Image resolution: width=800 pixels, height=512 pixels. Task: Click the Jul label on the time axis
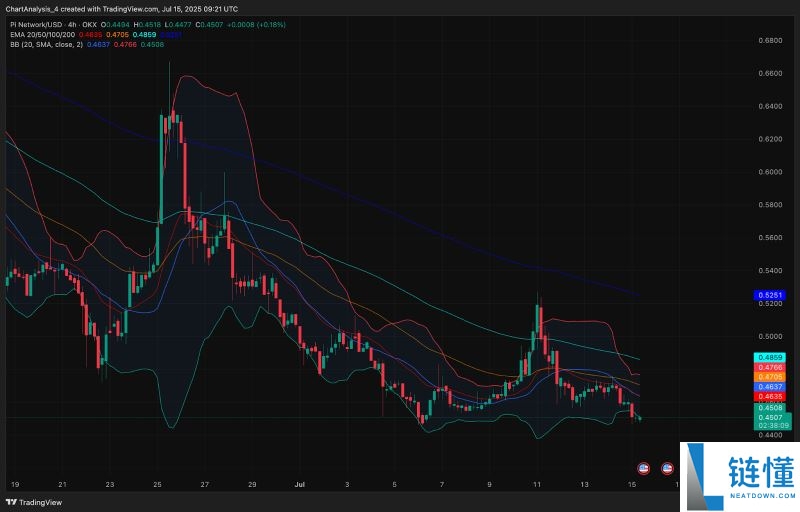click(300, 483)
